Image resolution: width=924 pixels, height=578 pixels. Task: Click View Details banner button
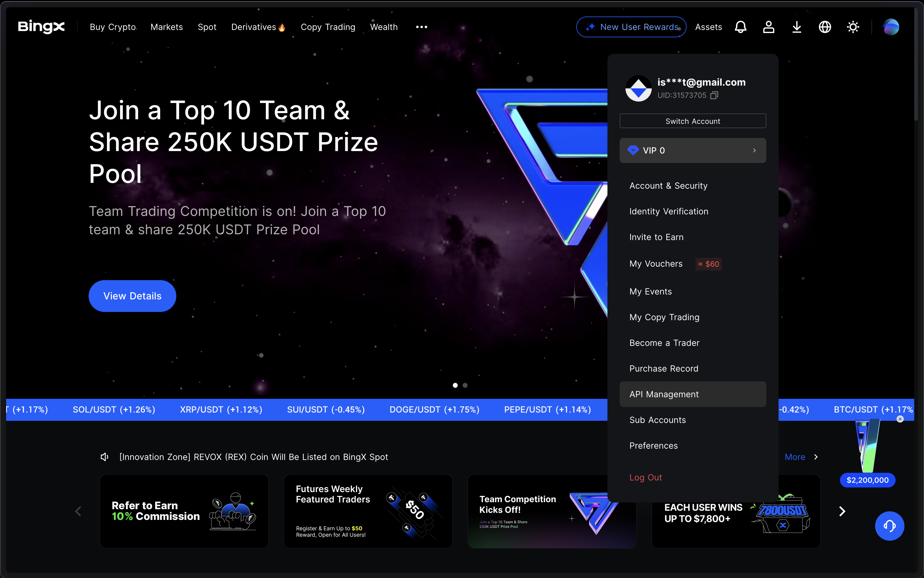[132, 296]
